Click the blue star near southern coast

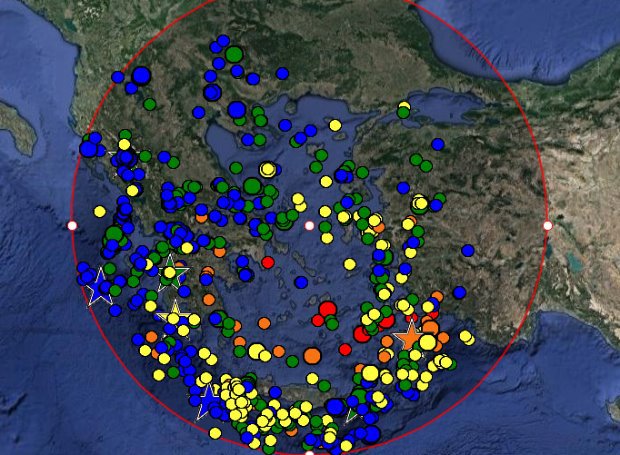point(208,402)
